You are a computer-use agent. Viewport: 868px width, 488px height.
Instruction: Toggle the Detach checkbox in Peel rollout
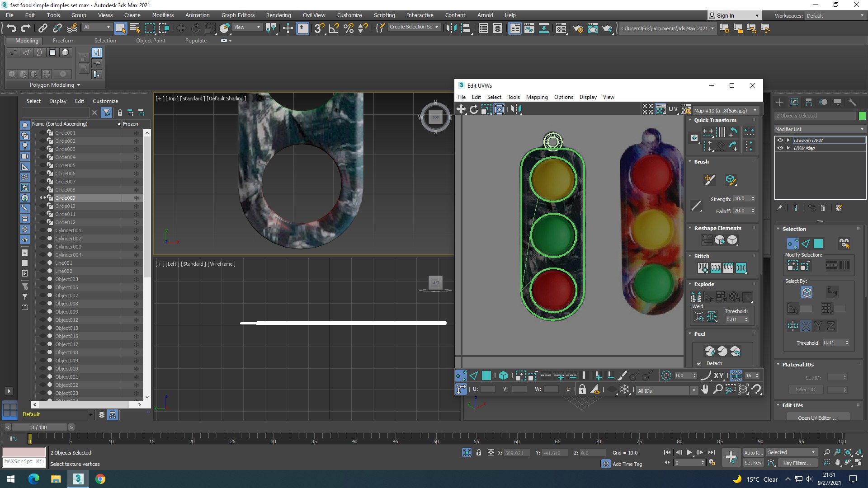(x=699, y=363)
